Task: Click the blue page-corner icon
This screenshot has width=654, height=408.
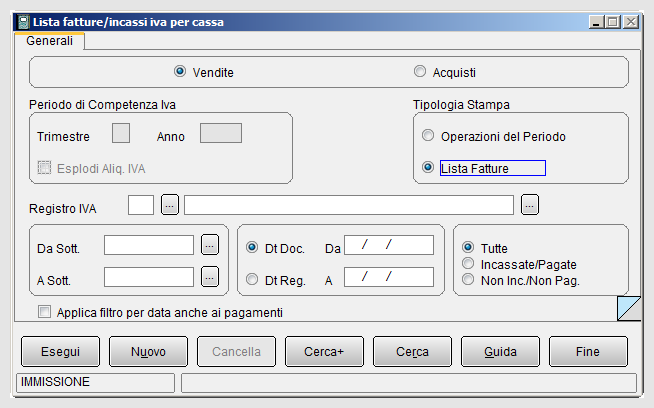Action: (629, 308)
